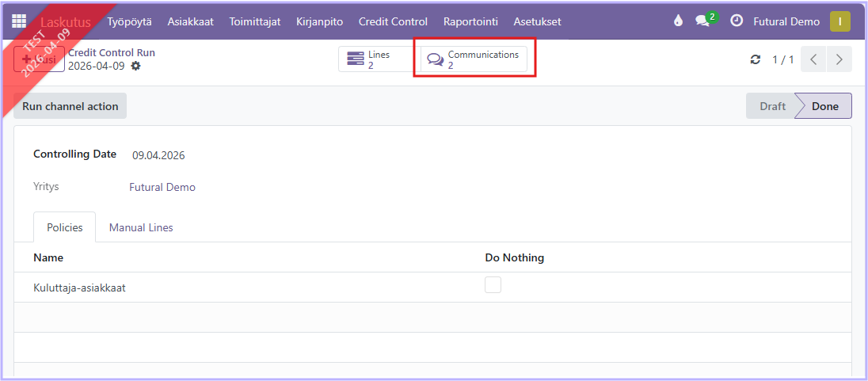Open the apps grid menu icon

(x=19, y=21)
